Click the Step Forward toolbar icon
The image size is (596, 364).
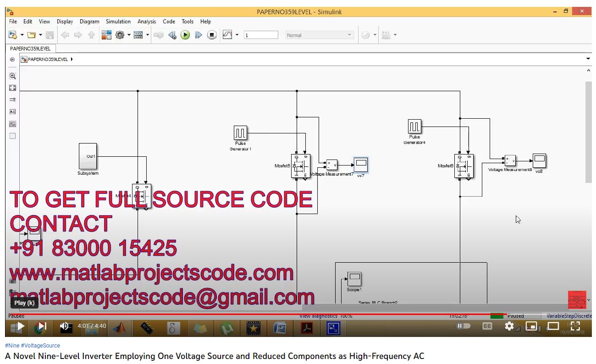tap(199, 35)
